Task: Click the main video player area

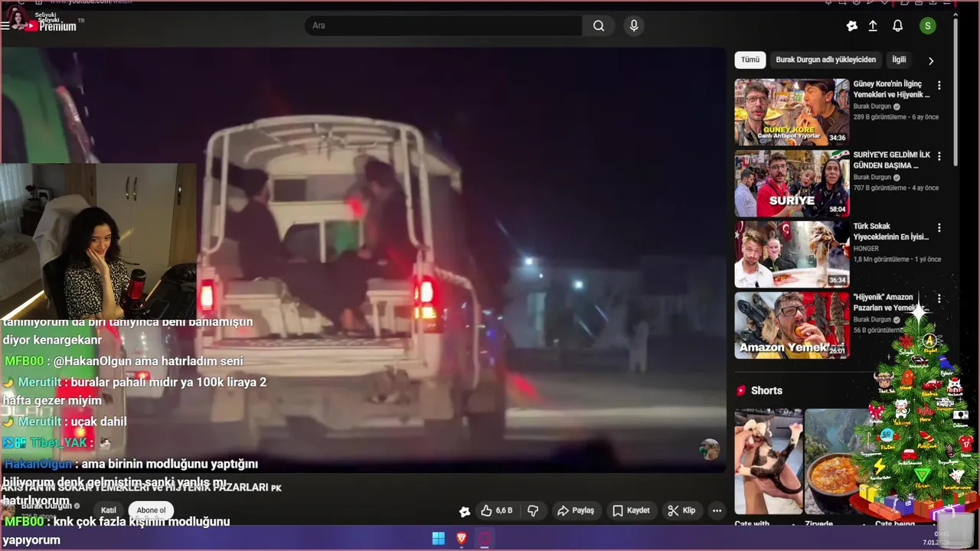Action: point(364,260)
